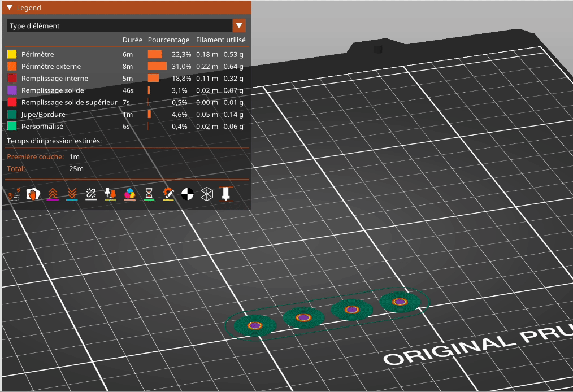
Task: Click the Remplissage interne dark red swatch
Action: [x=12, y=78]
